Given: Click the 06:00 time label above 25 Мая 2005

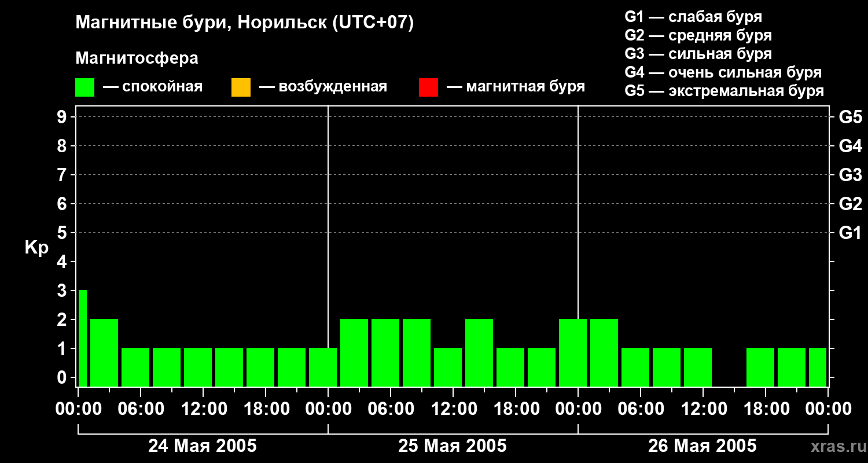Looking at the screenshot, I should tap(391, 409).
